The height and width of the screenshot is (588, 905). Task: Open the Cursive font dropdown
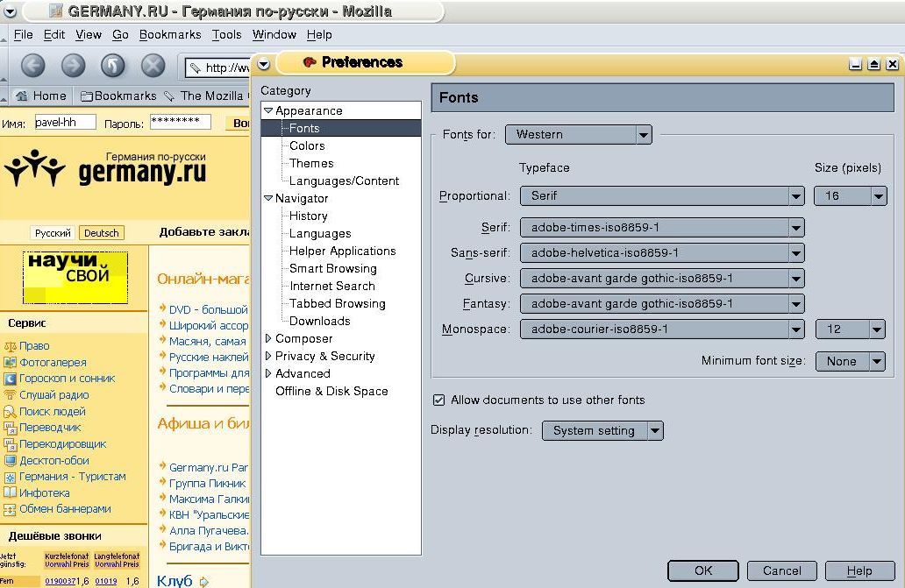point(662,279)
